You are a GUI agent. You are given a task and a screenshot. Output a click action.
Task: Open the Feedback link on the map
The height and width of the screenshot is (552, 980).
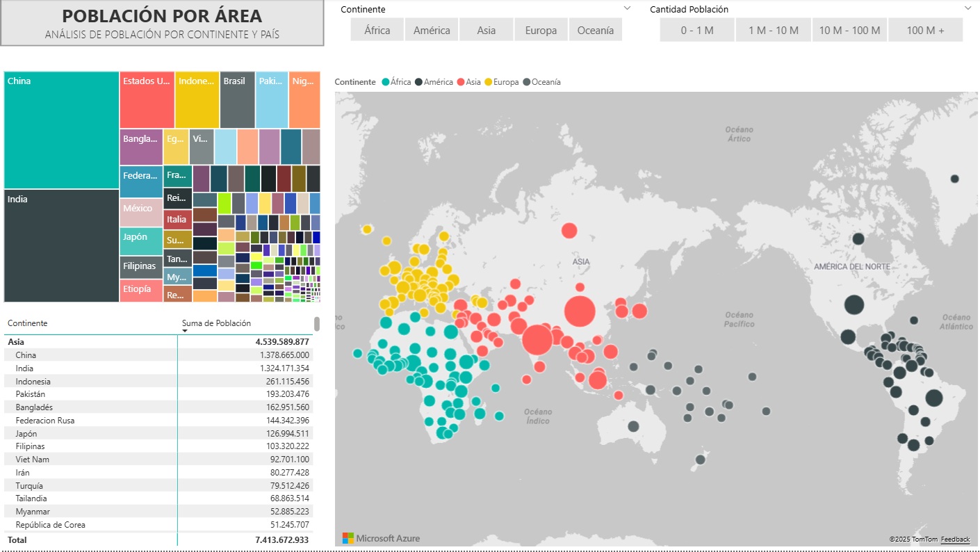click(955, 539)
